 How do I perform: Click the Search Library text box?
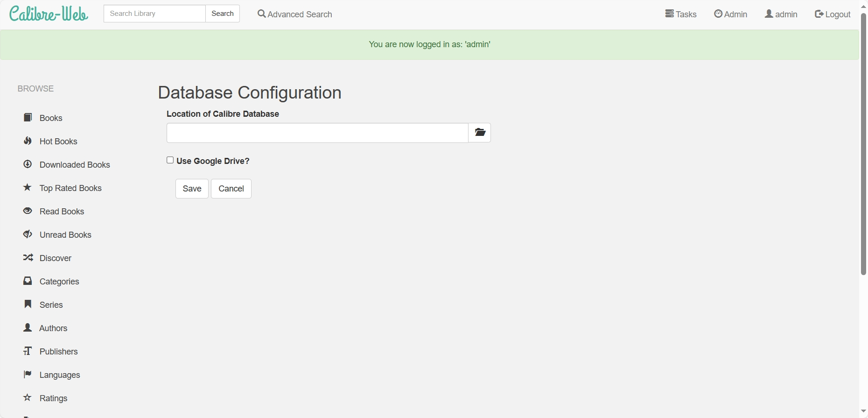[154, 14]
